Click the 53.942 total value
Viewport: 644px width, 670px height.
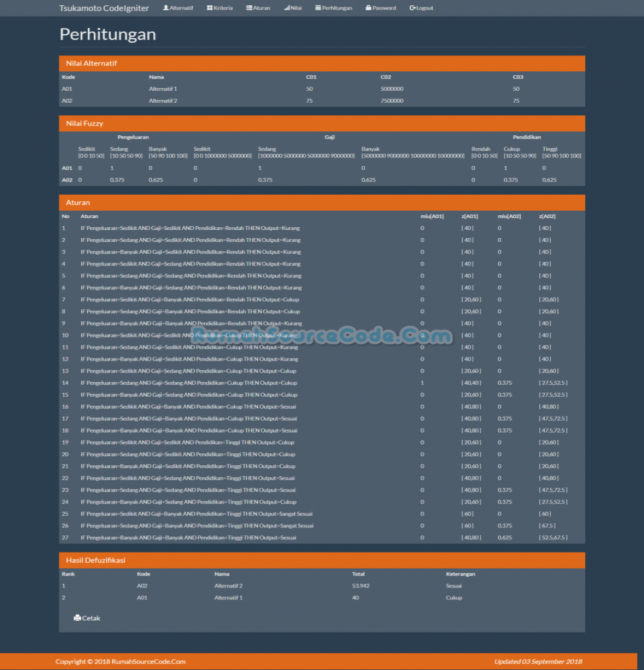click(x=360, y=586)
